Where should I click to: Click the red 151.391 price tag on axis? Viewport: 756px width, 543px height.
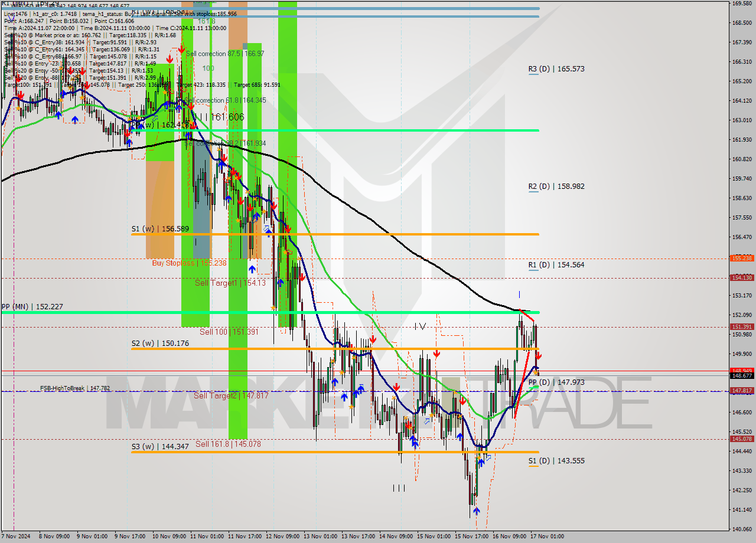coord(742,327)
